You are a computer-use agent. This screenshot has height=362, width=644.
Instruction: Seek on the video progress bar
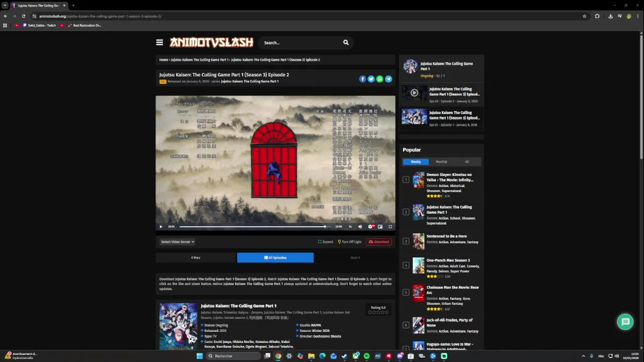(x=254, y=227)
